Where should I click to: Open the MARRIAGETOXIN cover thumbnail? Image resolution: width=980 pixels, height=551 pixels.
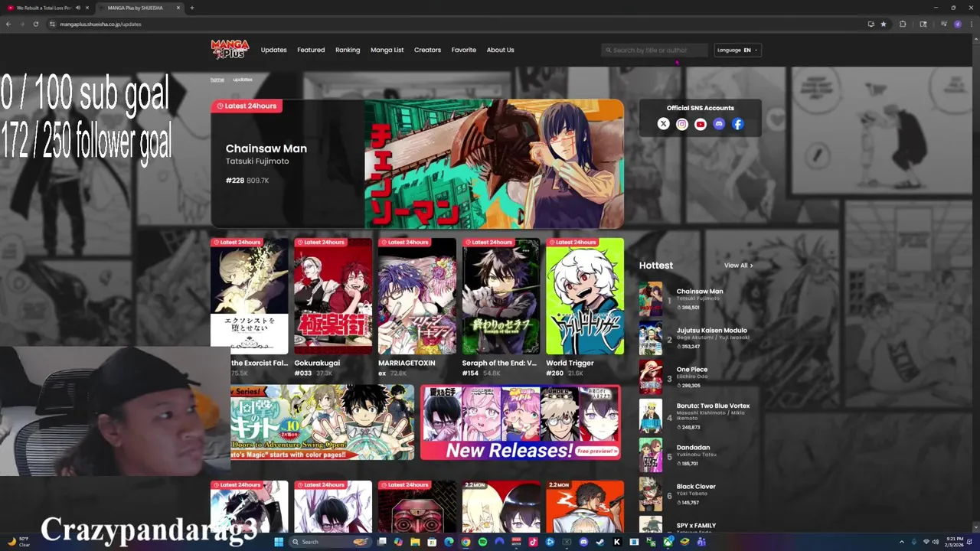tap(417, 296)
